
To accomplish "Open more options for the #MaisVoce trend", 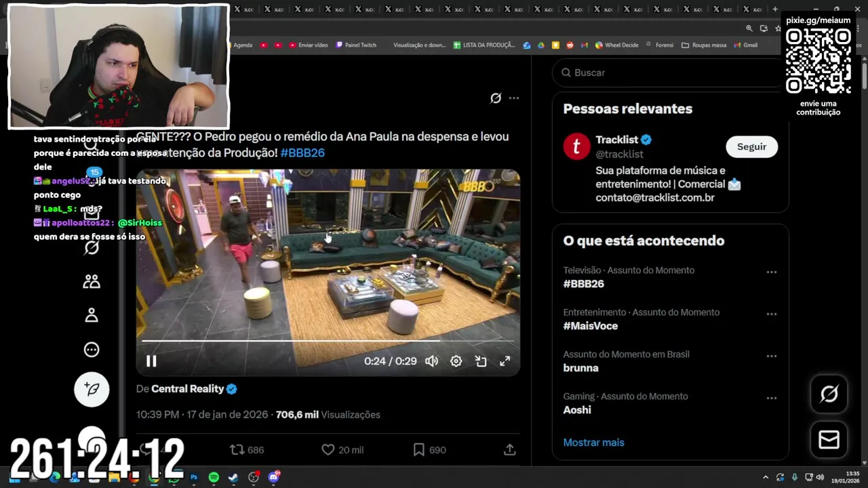I will coord(772,314).
